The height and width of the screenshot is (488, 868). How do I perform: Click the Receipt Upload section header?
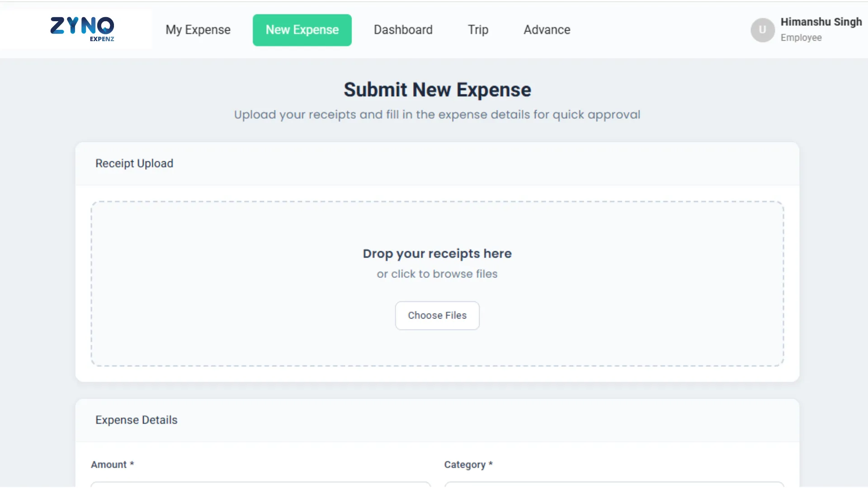pyautogui.click(x=134, y=163)
